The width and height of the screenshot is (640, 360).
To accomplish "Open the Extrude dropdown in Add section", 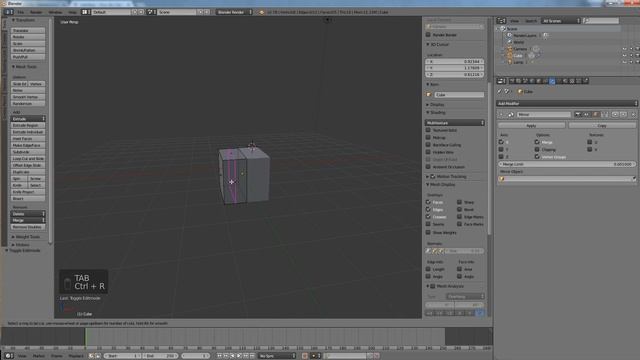I will (x=28, y=119).
